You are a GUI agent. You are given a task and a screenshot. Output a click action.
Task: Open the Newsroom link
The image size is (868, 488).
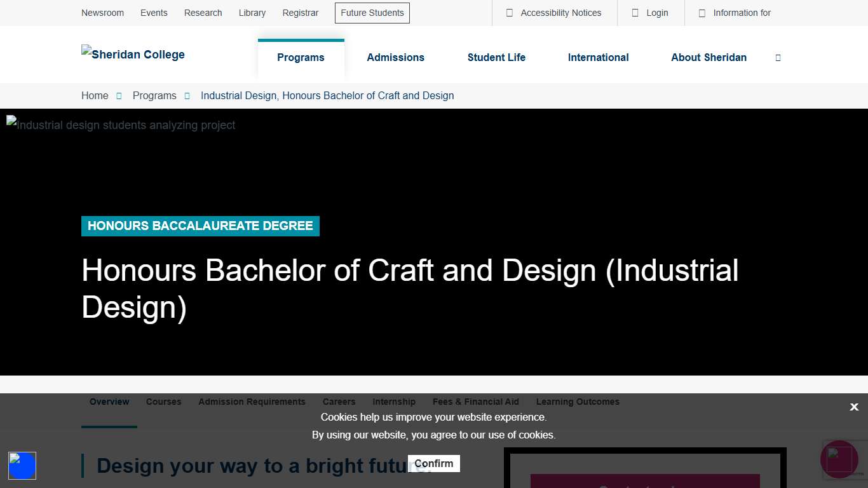pyautogui.click(x=102, y=13)
